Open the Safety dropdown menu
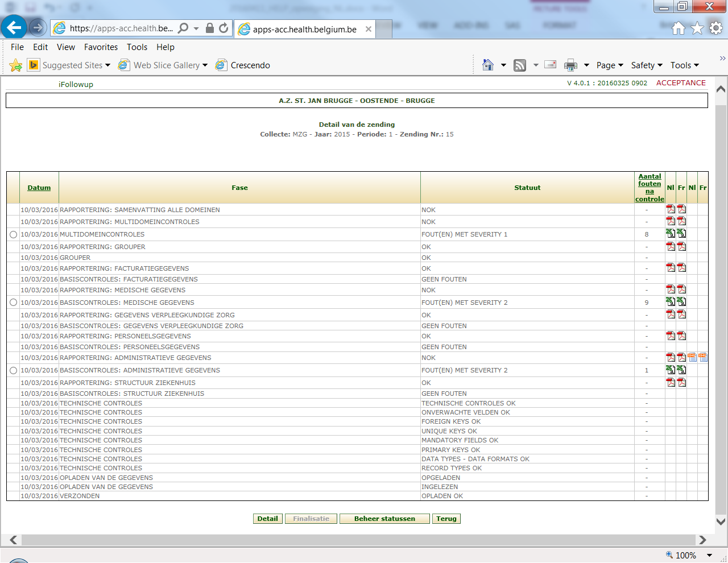 coord(647,65)
